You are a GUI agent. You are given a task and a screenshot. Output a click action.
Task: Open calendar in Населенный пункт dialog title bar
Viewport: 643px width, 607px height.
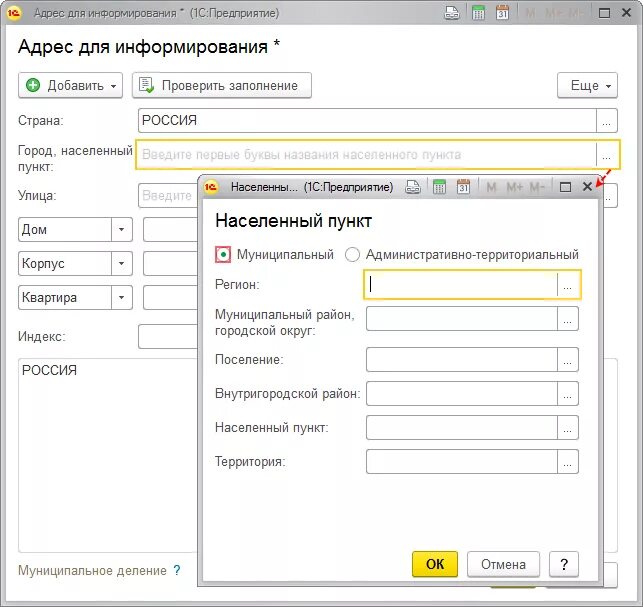(x=463, y=187)
